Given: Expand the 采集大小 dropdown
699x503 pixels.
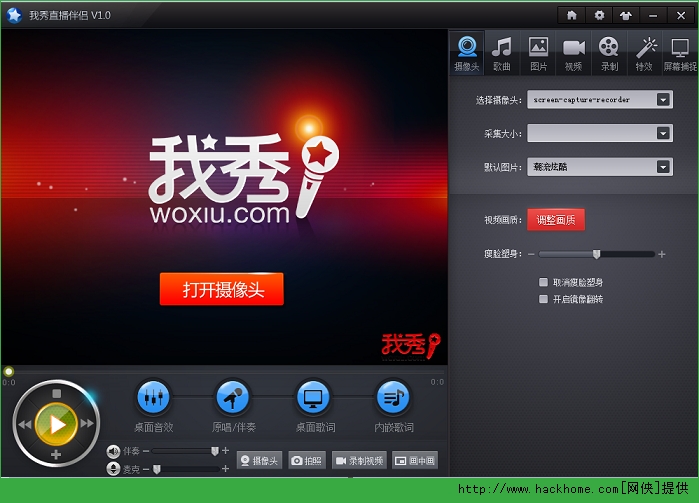Looking at the screenshot, I should pyautogui.click(x=663, y=133).
